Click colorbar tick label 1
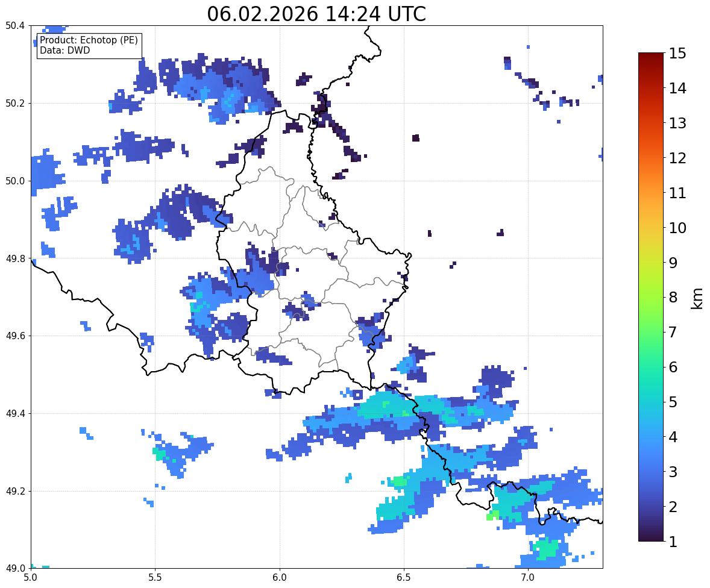This screenshot has height=588, width=710. tap(673, 542)
